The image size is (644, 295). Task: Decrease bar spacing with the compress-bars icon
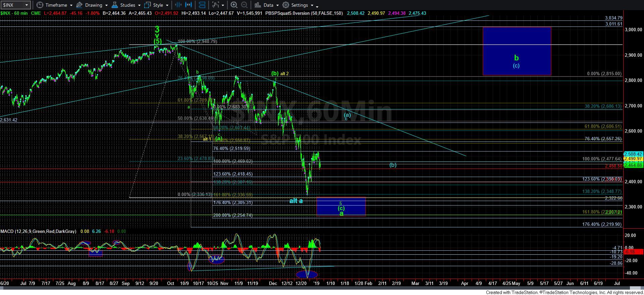pyautogui.click(x=178, y=5)
